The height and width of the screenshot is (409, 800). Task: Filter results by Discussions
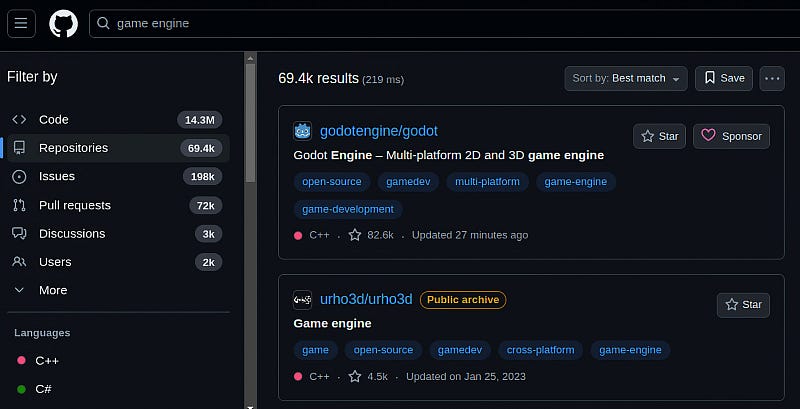pyautogui.click(x=118, y=234)
